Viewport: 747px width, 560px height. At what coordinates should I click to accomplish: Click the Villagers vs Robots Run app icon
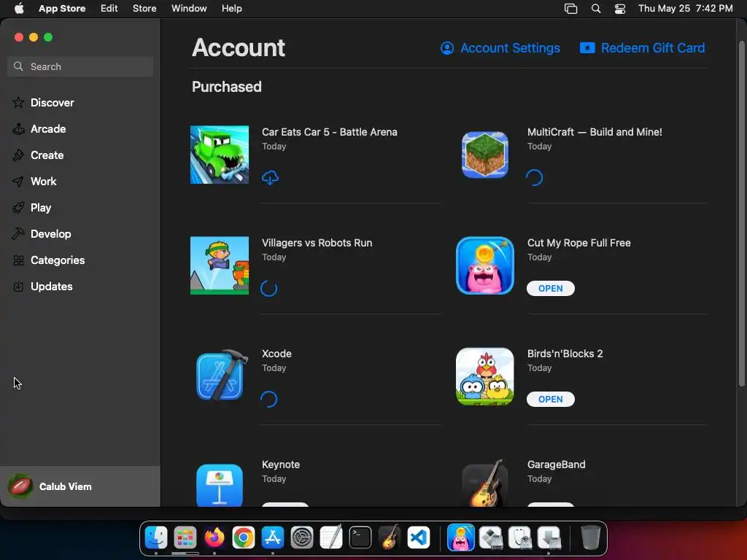click(x=219, y=265)
